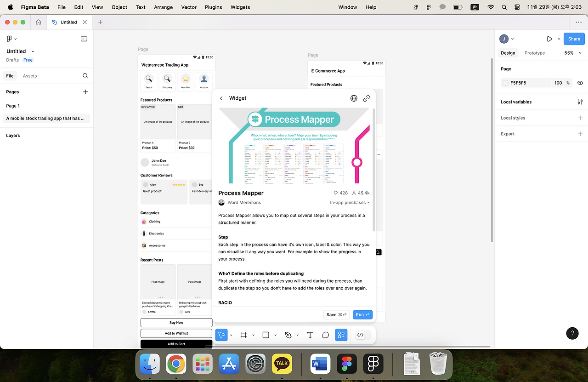Open the Arrange menu
The width and height of the screenshot is (588, 382).
(163, 7)
